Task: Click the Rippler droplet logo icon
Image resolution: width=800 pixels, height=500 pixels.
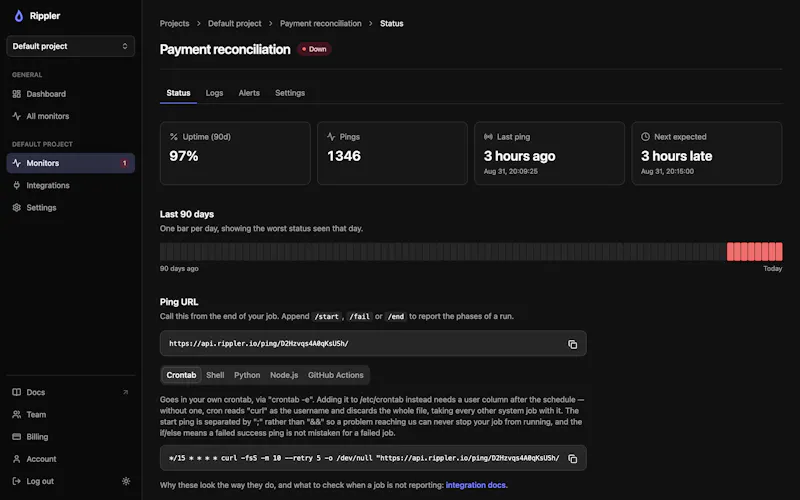Action: pos(19,16)
